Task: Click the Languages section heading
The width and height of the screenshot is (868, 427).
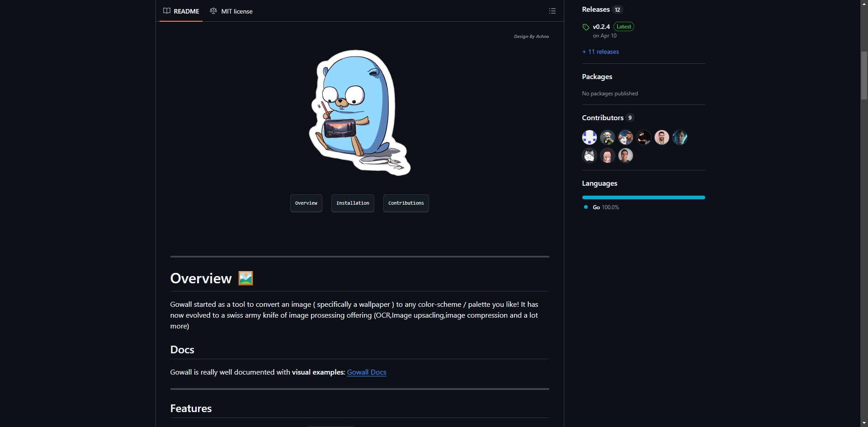Action: click(599, 183)
